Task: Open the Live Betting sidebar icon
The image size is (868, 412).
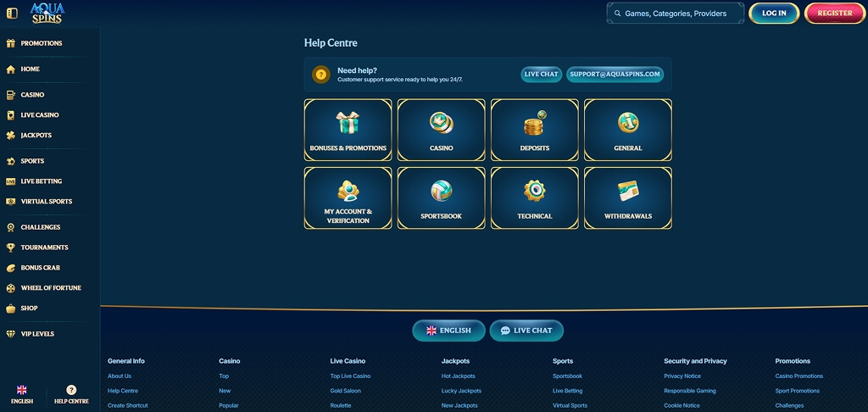Action: [10, 181]
